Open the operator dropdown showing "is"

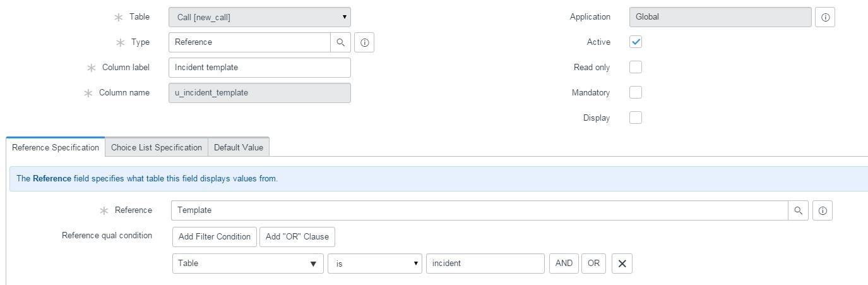pyautogui.click(x=375, y=264)
